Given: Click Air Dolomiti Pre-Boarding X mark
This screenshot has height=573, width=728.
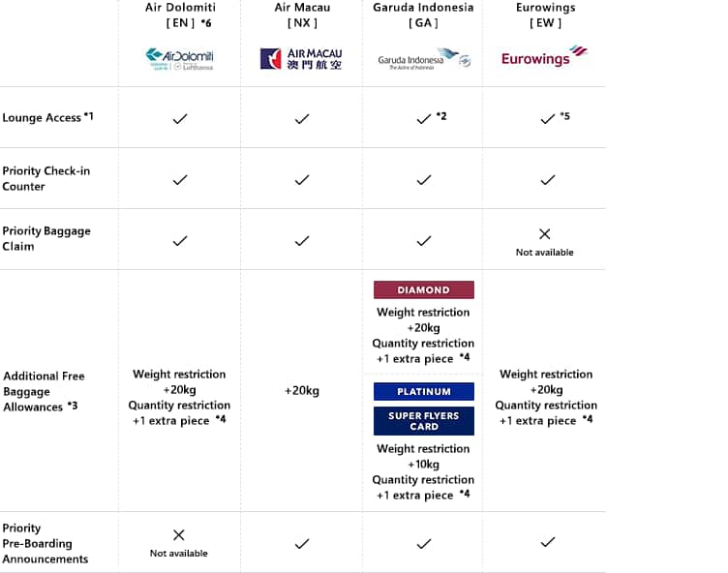Looking at the screenshot, I should pos(179,535).
